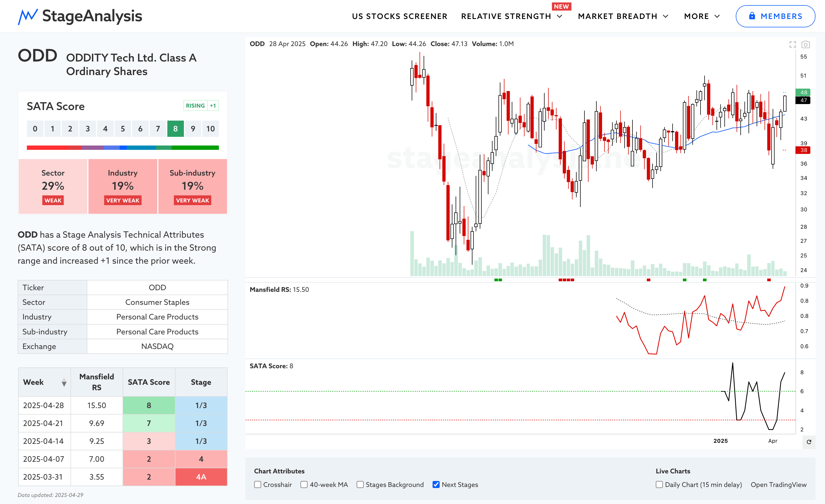This screenshot has height=504, width=825.
Task: Click the red 38 price label
Action: pyautogui.click(x=803, y=150)
